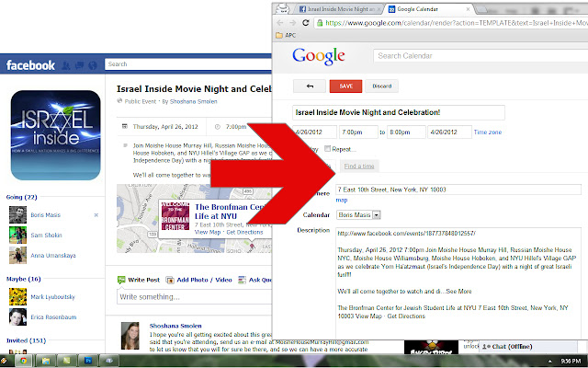
Task: Open Facebook messages icon in header
Action: [x=79, y=65]
